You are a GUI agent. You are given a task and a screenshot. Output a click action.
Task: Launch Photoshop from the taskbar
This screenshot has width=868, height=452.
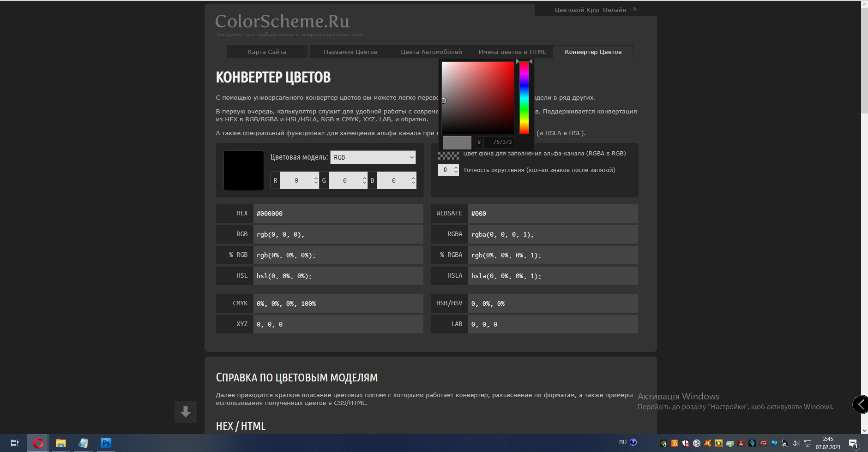tap(106, 443)
